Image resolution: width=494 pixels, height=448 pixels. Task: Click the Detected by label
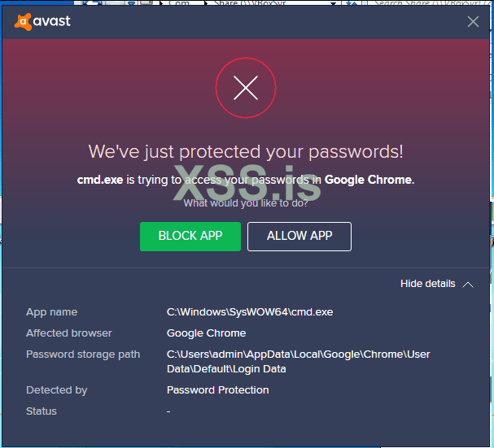click(57, 390)
